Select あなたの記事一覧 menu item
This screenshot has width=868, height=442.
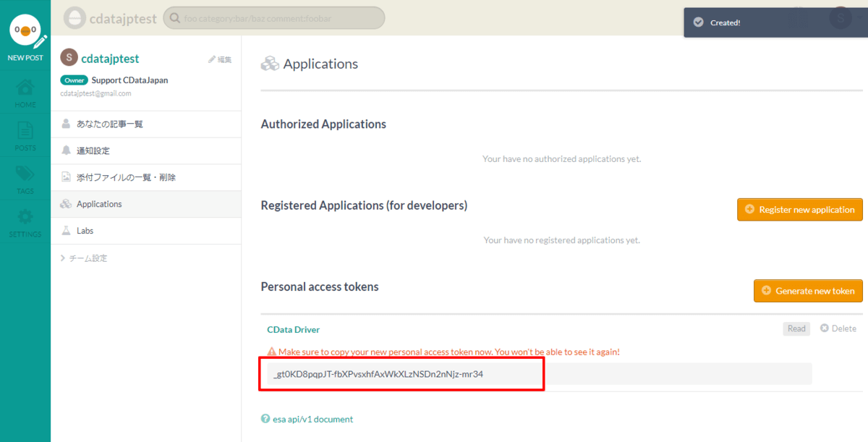(x=110, y=124)
